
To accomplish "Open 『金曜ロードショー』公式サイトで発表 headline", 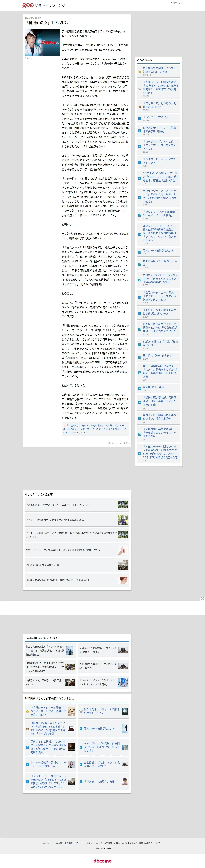I will point(159,161).
